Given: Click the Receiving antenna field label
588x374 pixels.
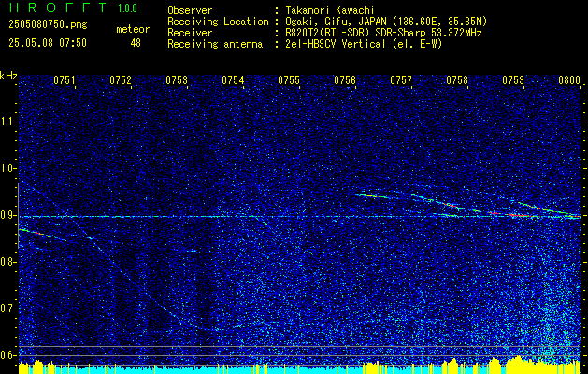Looking at the screenshot, I should point(215,44).
